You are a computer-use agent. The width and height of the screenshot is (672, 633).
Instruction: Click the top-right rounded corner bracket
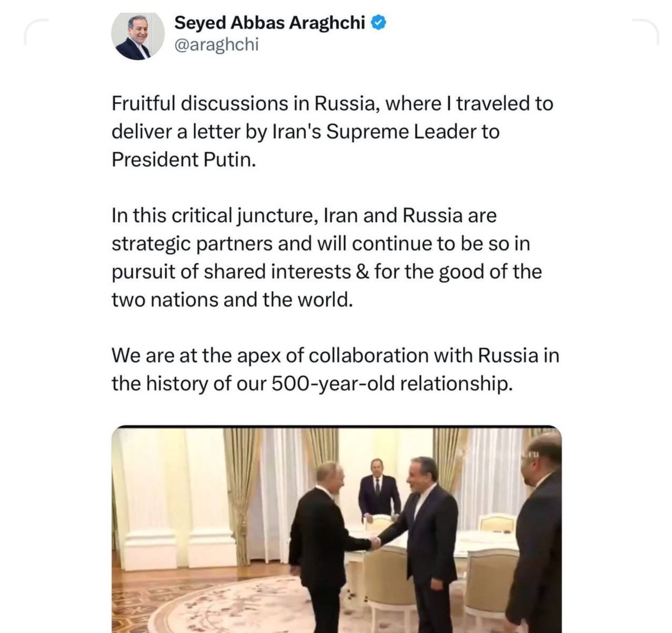645,31
